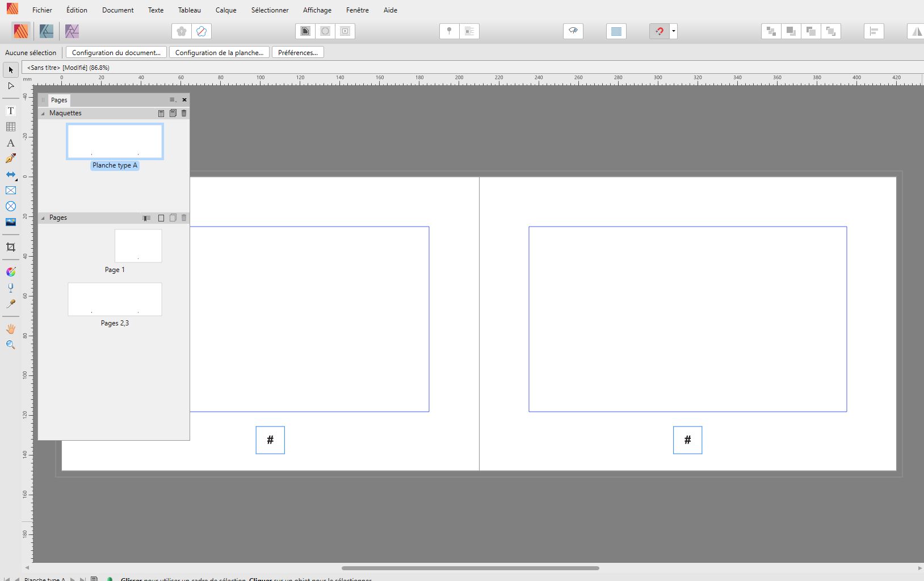Switch to the Publisher persona
The width and height of the screenshot is (924, 581).
pos(21,31)
